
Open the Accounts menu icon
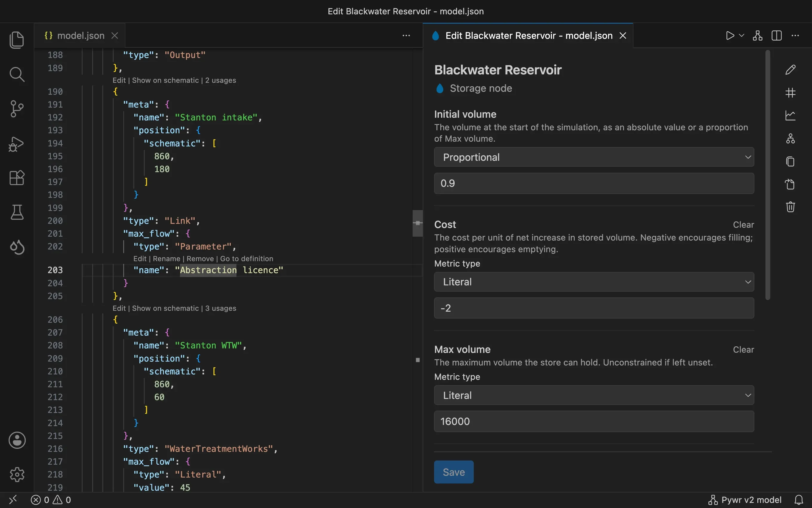point(17,440)
